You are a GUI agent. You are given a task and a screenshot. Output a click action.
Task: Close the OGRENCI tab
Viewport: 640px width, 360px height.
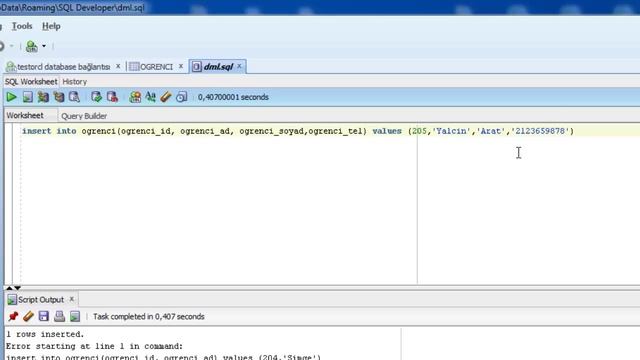pyautogui.click(x=181, y=66)
